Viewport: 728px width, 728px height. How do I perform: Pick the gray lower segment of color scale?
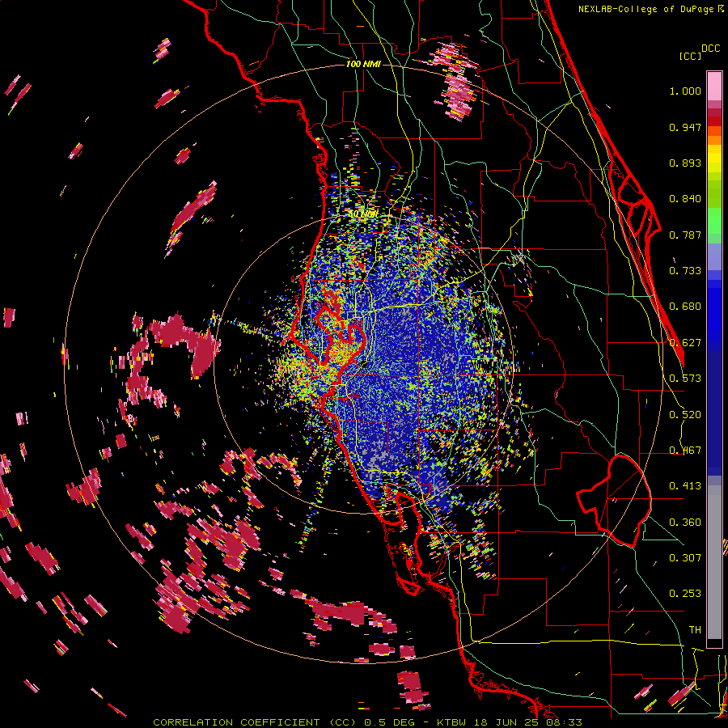(714, 562)
